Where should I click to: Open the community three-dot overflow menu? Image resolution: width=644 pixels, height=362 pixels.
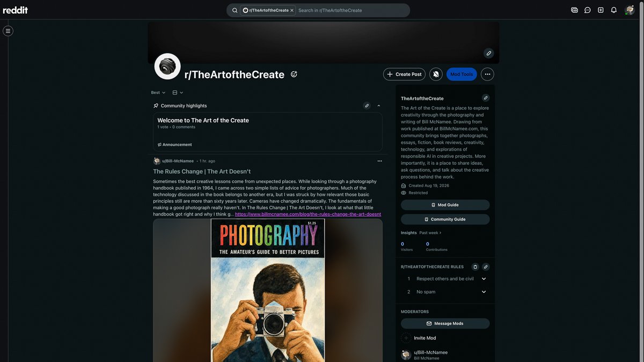487,74
